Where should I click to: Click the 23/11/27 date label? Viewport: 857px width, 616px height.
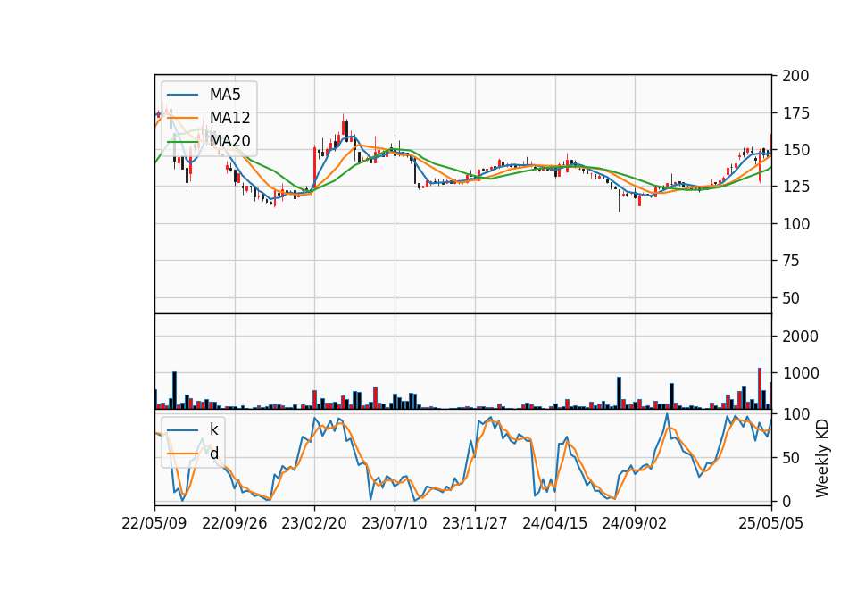tap(474, 523)
